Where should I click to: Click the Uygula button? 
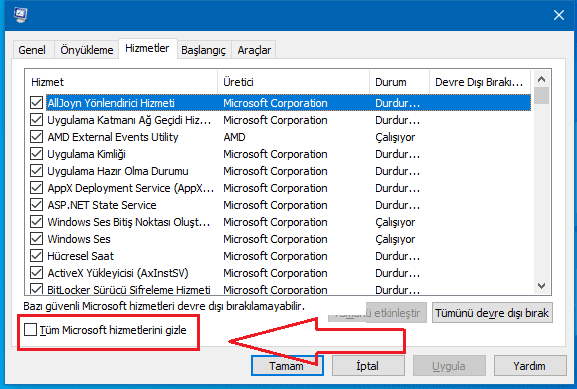[449, 365]
